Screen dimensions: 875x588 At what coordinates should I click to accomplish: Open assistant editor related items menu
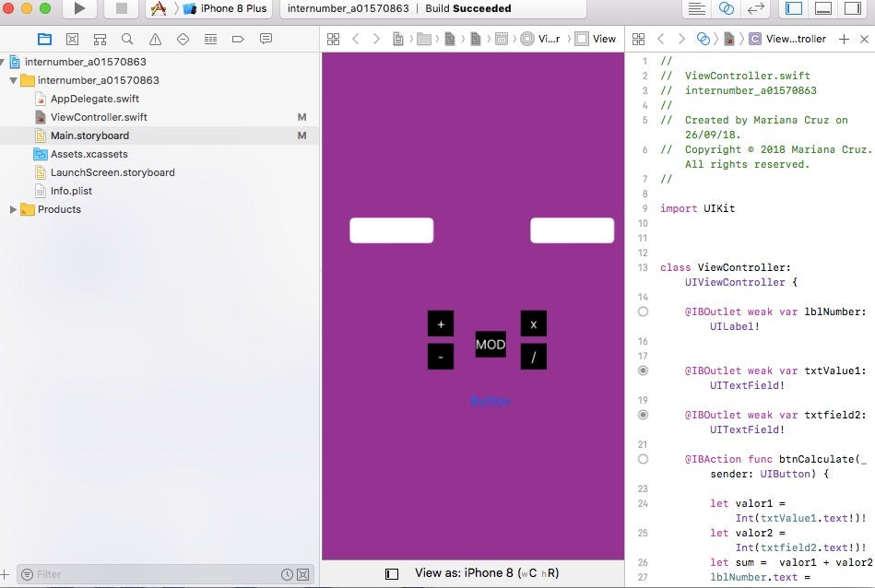click(638, 39)
